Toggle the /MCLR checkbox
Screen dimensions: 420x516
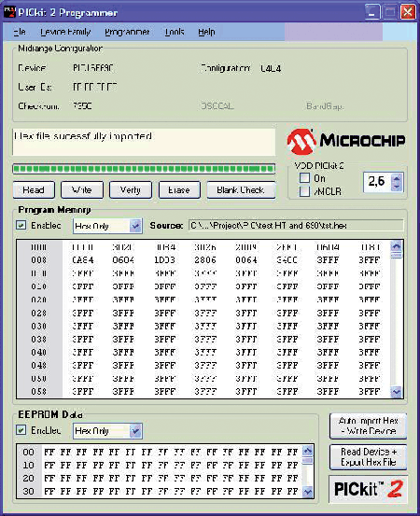305,191
